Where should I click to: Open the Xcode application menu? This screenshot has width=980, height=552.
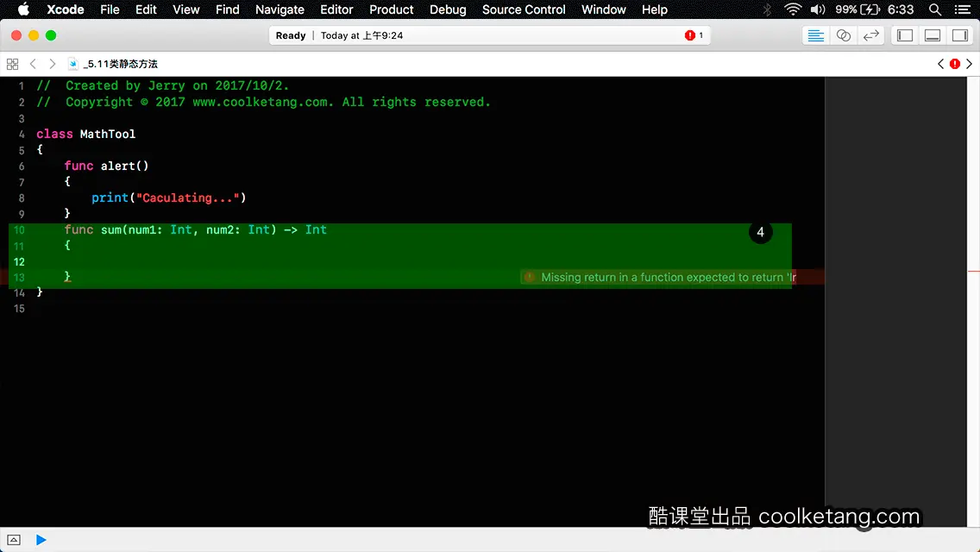point(65,9)
